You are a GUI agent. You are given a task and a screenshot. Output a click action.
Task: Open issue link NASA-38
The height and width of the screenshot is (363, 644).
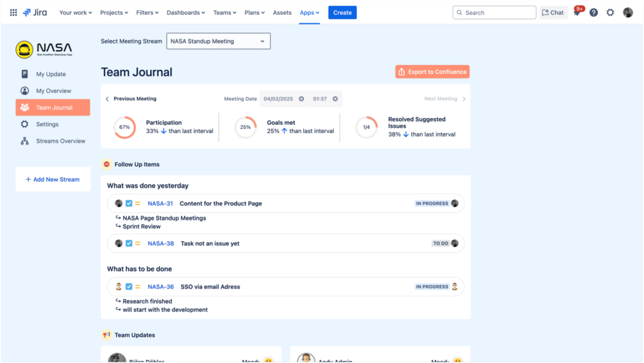[161, 243]
